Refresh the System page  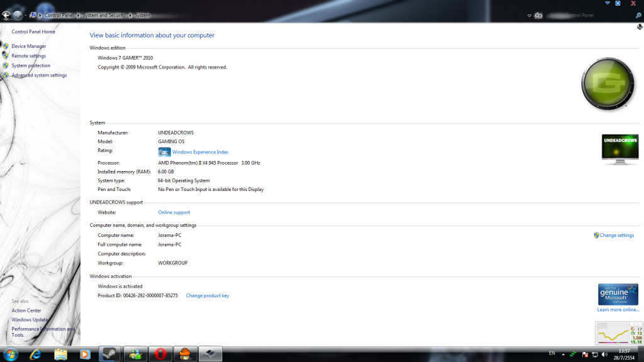pos(538,16)
